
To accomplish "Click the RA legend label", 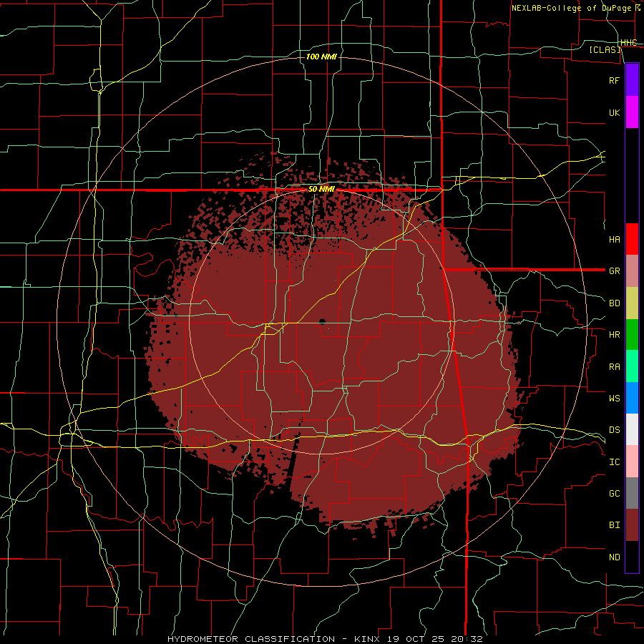I will [614, 367].
